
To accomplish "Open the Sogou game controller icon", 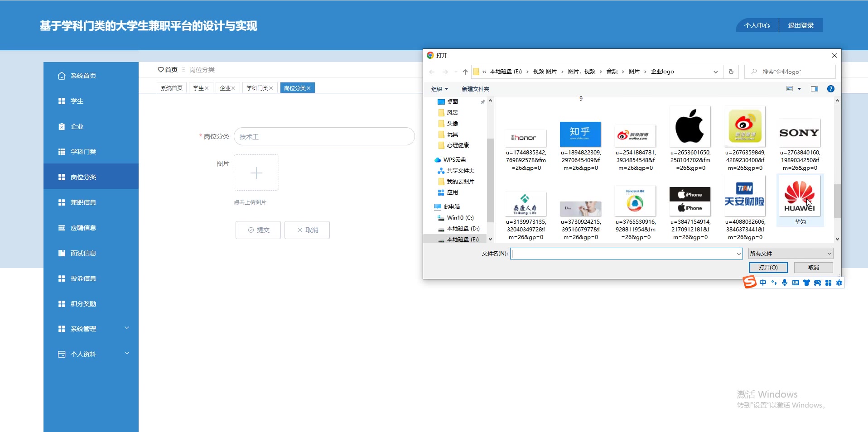I will (817, 283).
